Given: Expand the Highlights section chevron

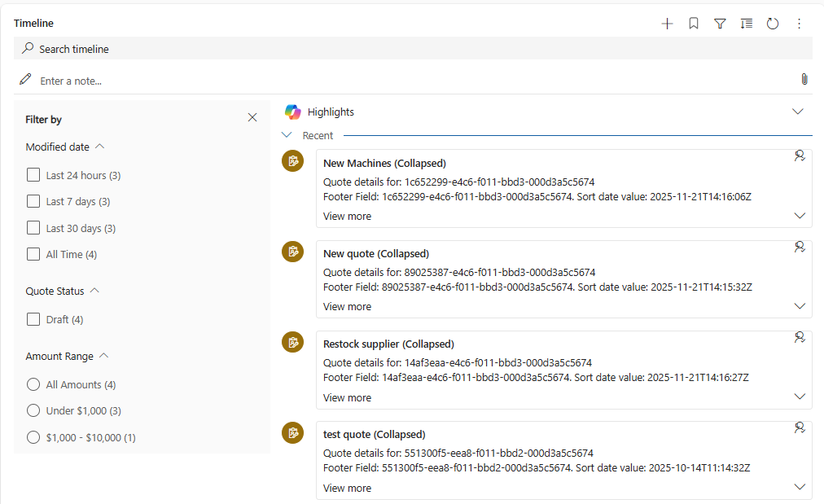Looking at the screenshot, I should [797, 112].
